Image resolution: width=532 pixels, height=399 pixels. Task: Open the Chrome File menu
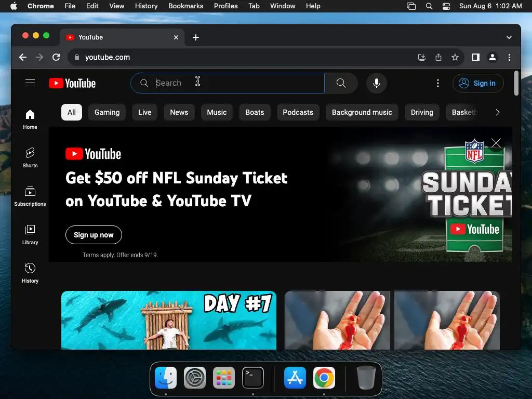coord(70,6)
